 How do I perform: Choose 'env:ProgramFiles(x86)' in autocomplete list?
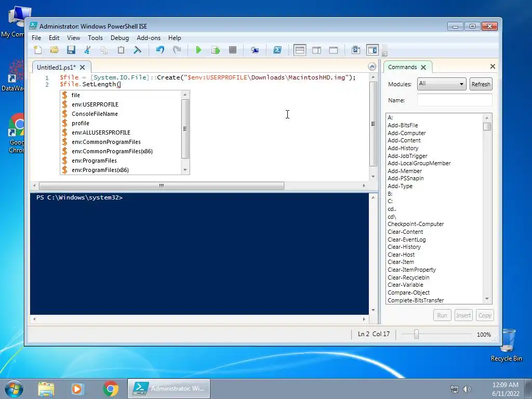point(121,170)
